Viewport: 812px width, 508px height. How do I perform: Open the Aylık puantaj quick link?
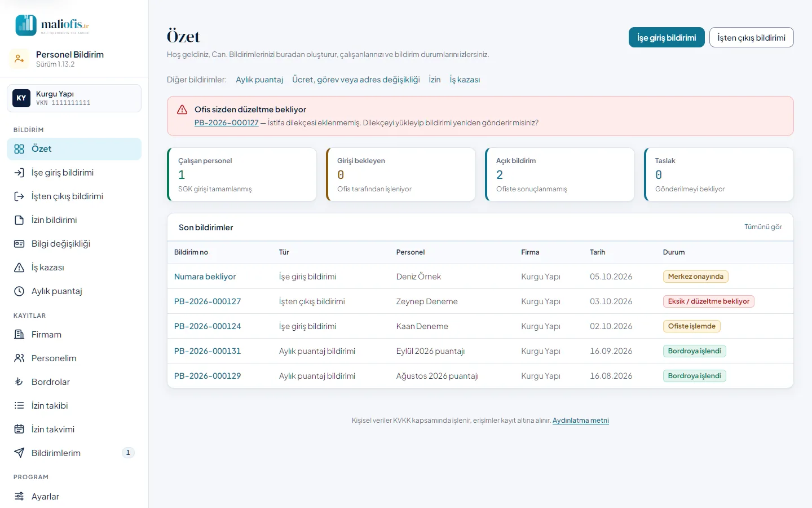point(259,80)
